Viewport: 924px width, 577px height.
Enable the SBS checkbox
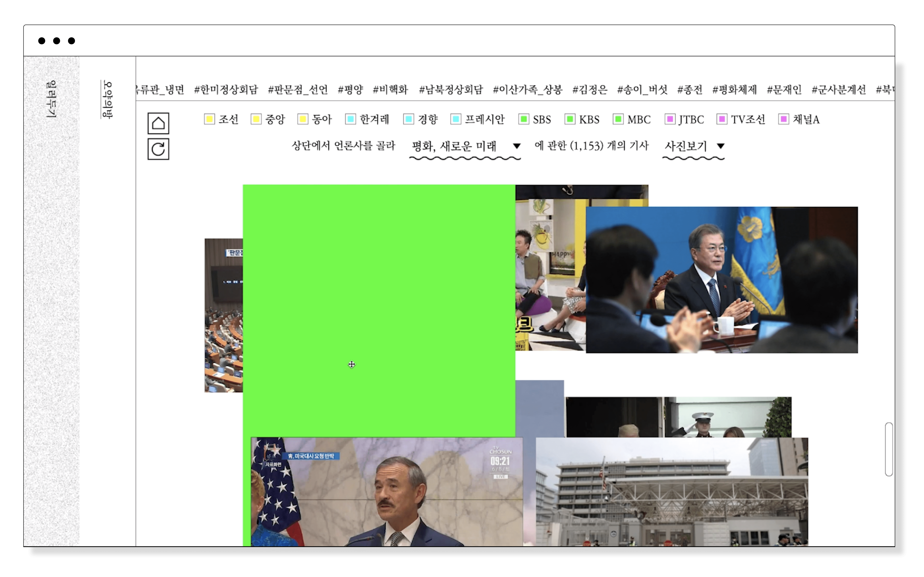point(524,119)
